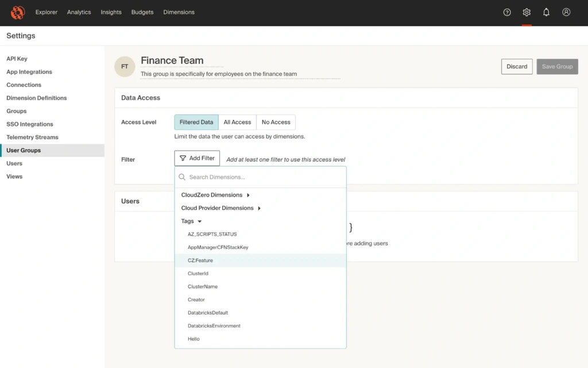
Task: Click the Search Dimensions input field
Action: (x=260, y=177)
